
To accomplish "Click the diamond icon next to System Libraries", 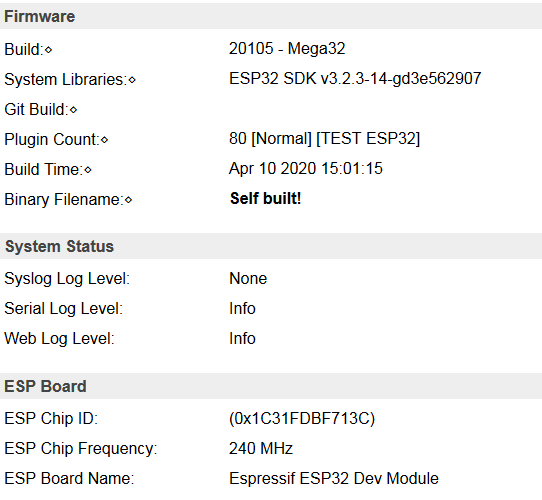I will (132, 80).
